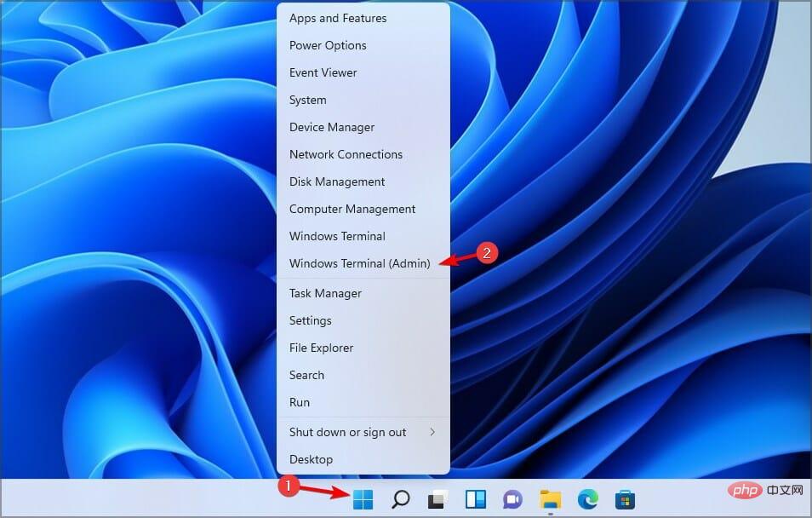Open Device Manager from menu

363,127
